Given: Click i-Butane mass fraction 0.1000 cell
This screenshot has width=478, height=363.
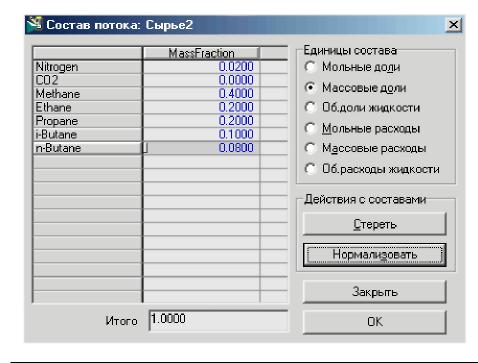Looking at the screenshot, I should point(201,134).
